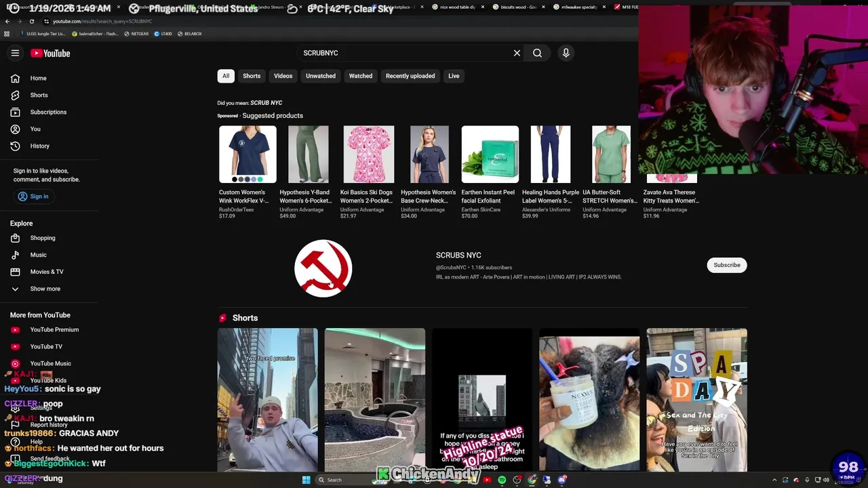
Task: Subscribe to SCRUBS NYC channel
Action: tap(727, 265)
